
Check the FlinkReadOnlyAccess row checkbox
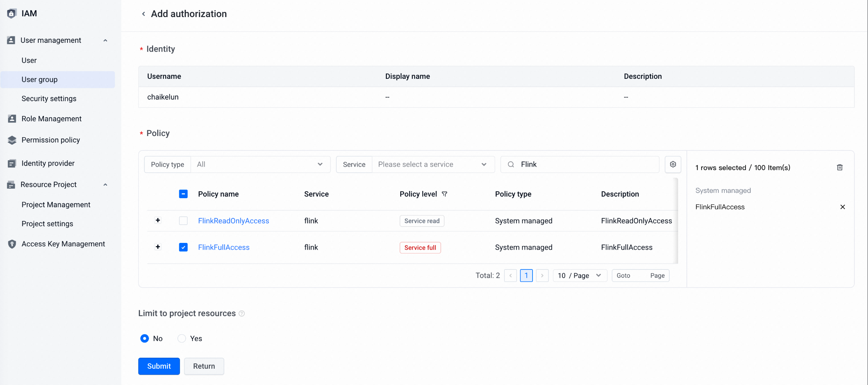pos(183,221)
